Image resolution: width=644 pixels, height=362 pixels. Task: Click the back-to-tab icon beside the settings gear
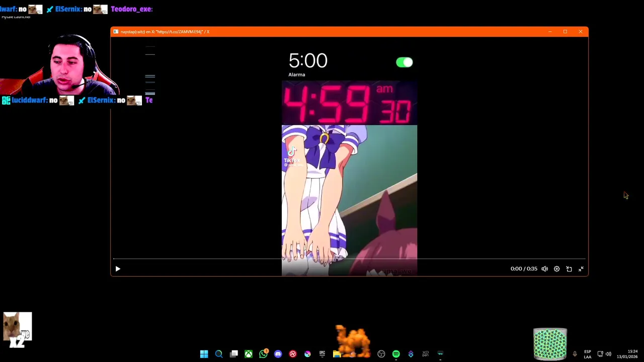pyautogui.click(x=569, y=269)
